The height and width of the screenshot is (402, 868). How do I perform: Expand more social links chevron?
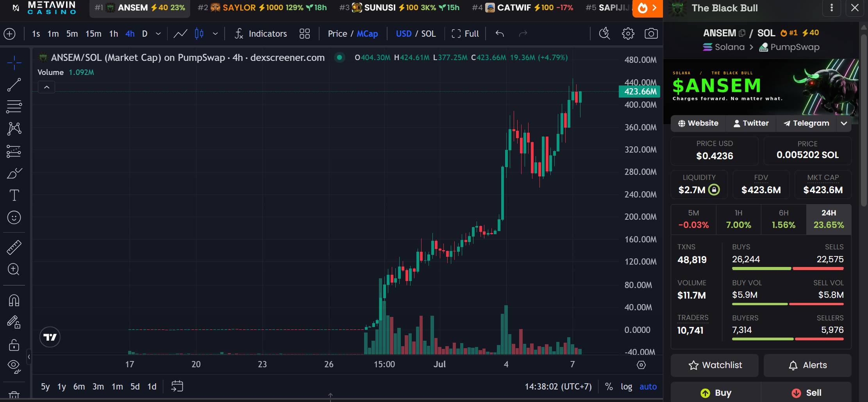coord(844,123)
